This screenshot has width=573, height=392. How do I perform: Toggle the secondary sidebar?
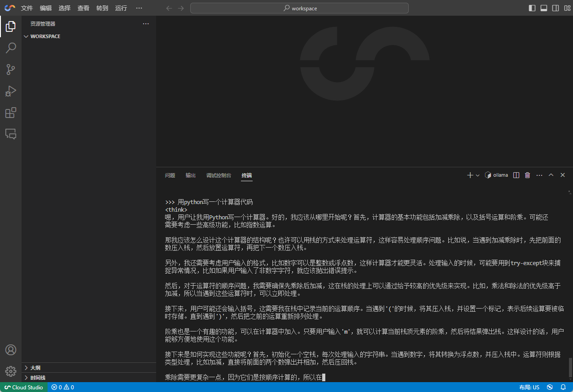point(556,8)
